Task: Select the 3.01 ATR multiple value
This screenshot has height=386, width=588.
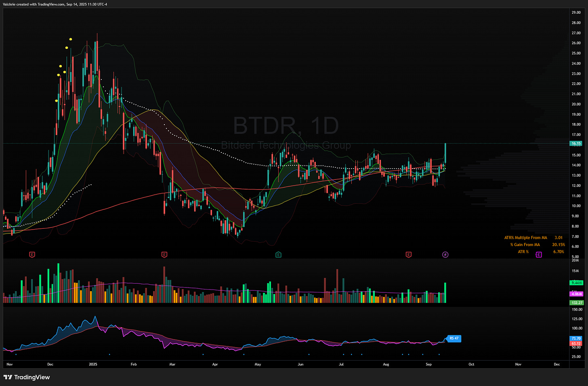Action: point(559,238)
